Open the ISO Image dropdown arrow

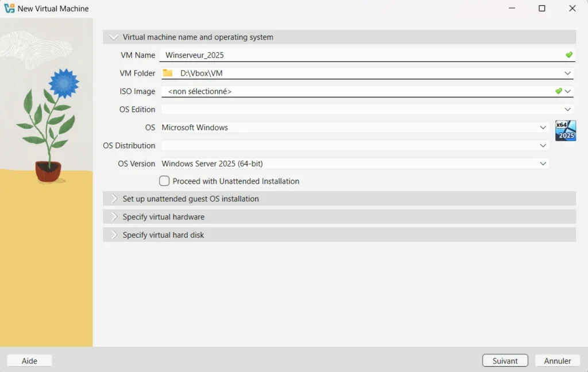point(568,91)
